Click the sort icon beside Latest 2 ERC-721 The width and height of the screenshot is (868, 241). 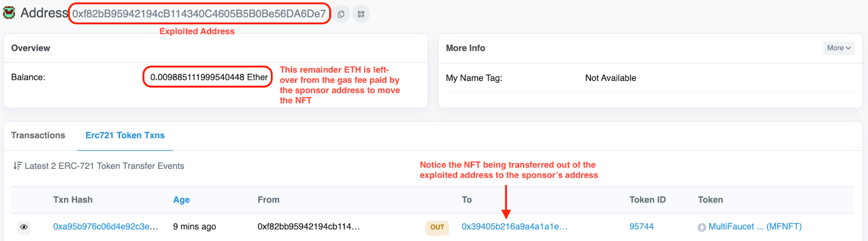point(17,166)
